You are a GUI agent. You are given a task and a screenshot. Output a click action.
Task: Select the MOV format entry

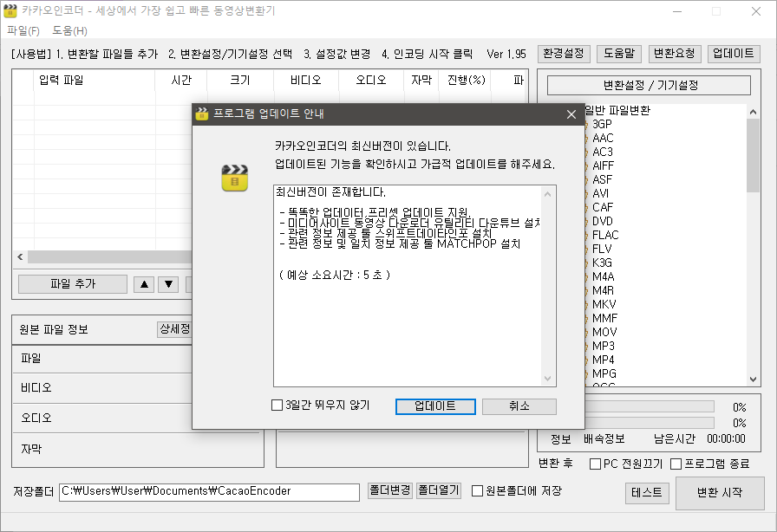[604, 333]
